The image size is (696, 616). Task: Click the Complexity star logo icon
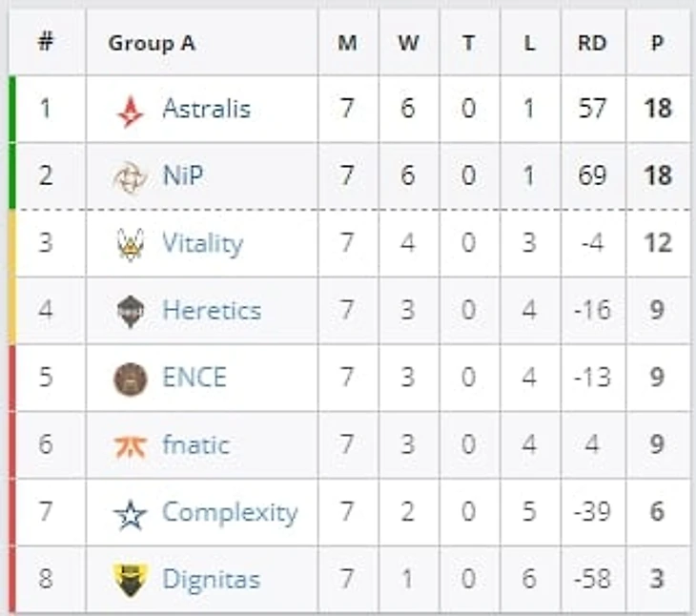(x=130, y=514)
